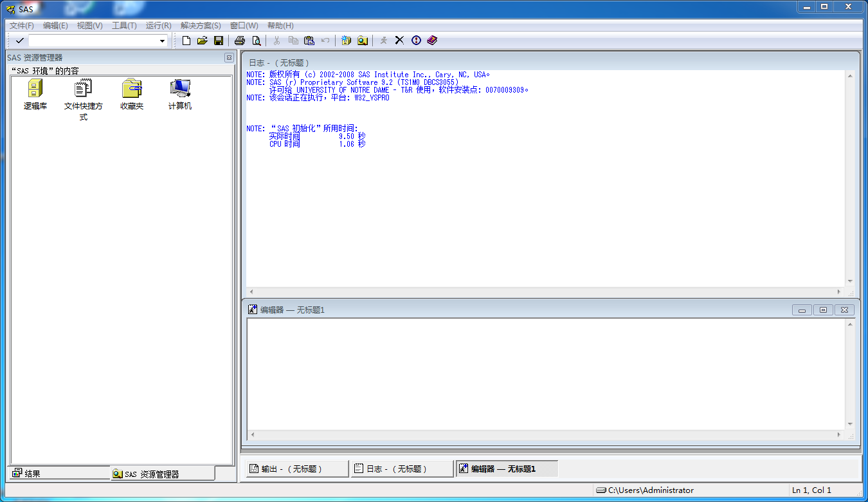Click the paste clipboard icon
868x502 pixels.
309,41
